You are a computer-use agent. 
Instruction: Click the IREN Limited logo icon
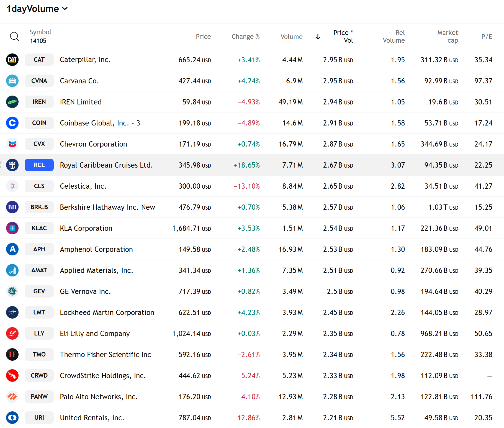point(12,102)
